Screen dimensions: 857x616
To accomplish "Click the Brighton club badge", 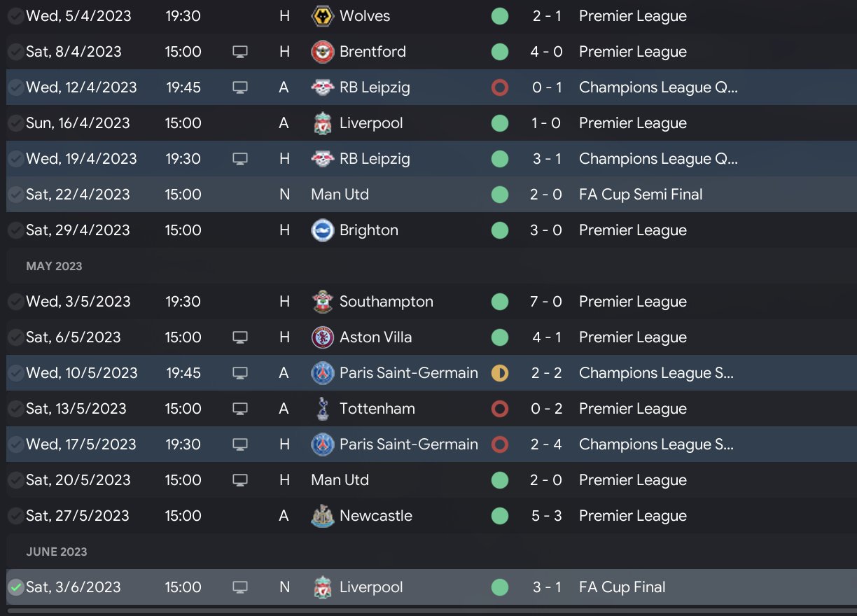I will [322, 230].
